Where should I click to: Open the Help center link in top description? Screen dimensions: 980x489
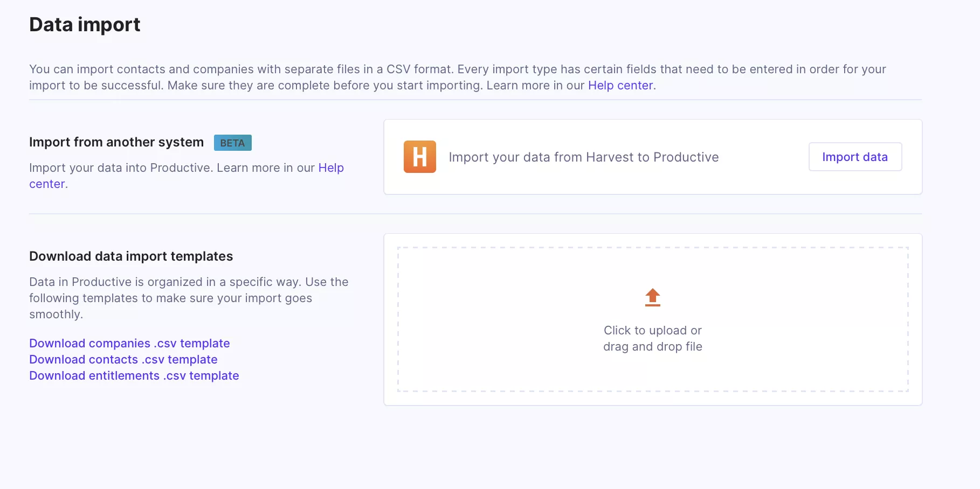(620, 85)
